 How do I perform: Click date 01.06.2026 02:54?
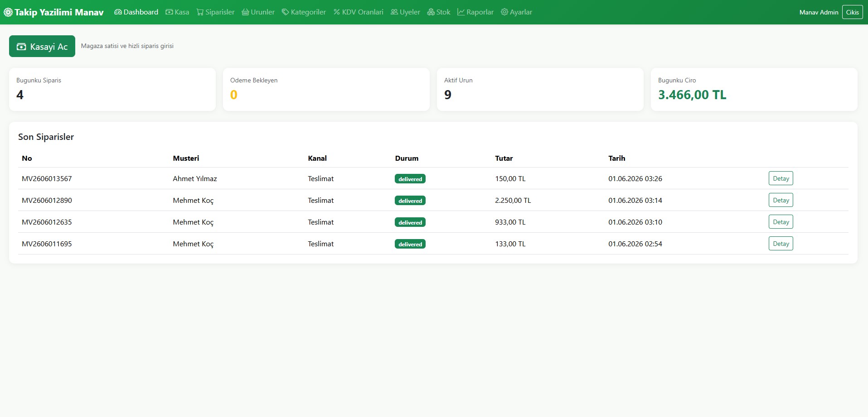(635, 244)
